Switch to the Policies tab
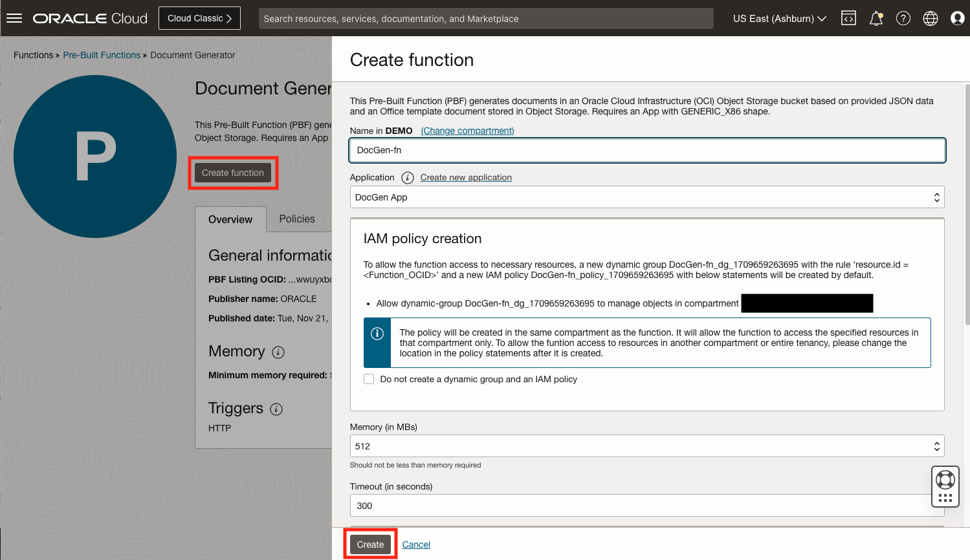This screenshot has height=560, width=970. point(298,219)
